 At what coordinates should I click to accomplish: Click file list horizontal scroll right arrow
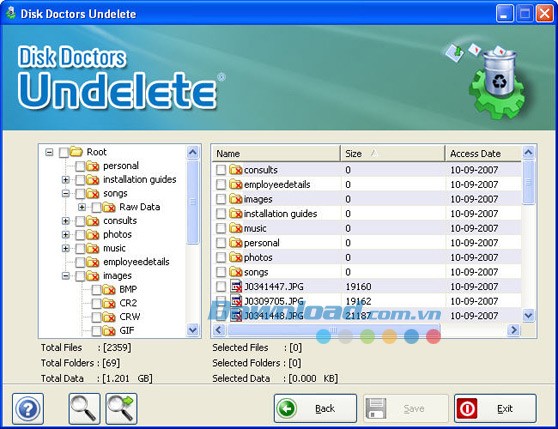514,330
